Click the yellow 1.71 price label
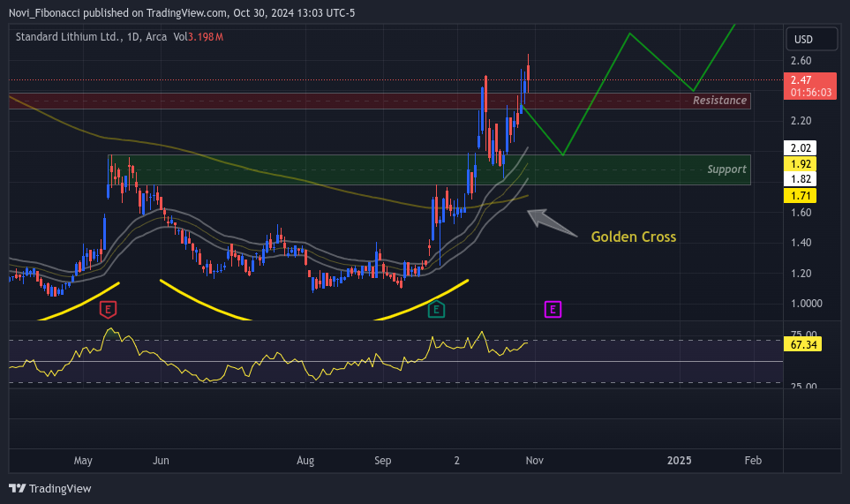Screen dimensions: 850x504 click(800, 196)
